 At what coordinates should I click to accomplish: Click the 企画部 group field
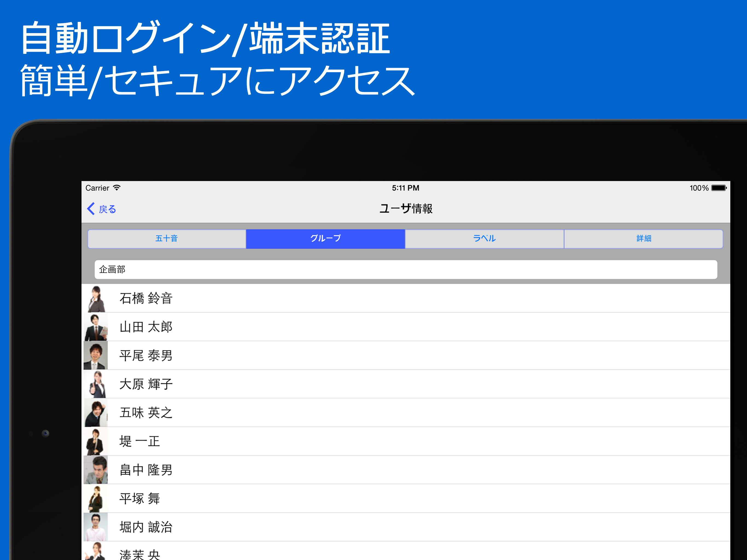[405, 269]
